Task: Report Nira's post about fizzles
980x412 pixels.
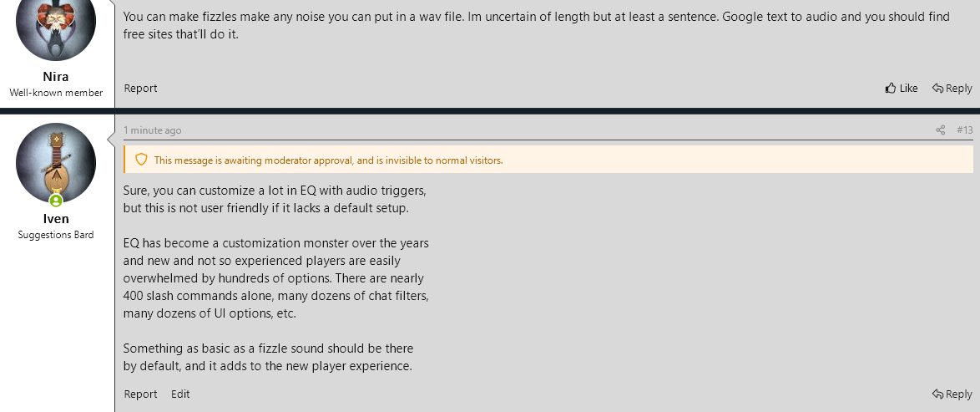Action: coord(140,89)
